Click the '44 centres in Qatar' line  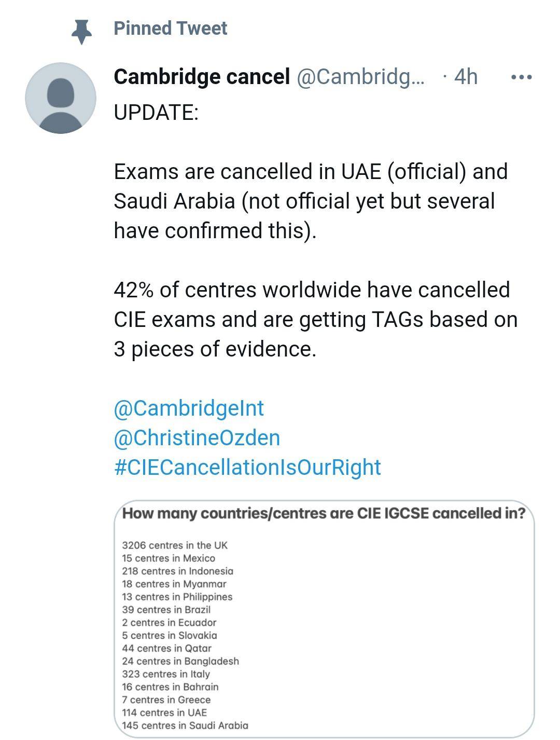tap(167, 649)
